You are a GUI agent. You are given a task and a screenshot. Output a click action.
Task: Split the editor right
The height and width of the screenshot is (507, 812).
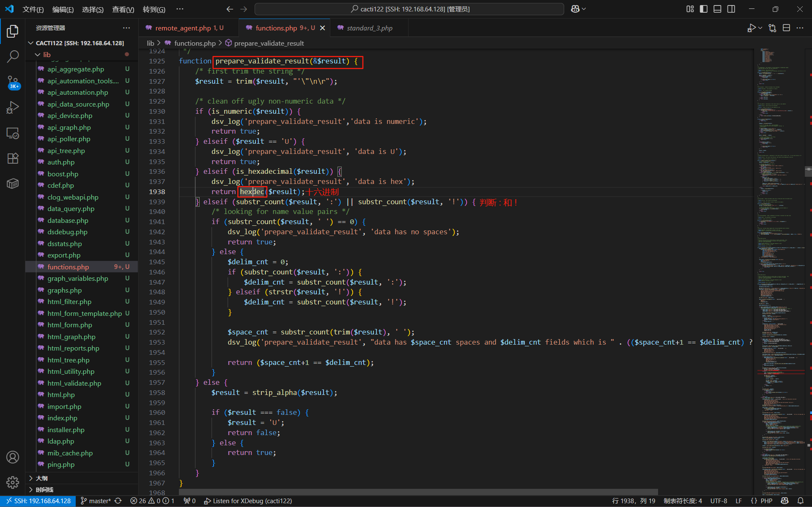coord(786,28)
